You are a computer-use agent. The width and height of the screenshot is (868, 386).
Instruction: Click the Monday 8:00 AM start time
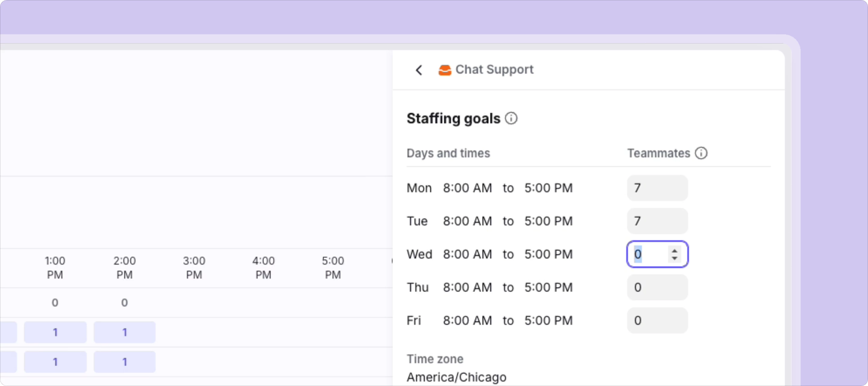coord(467,188)
